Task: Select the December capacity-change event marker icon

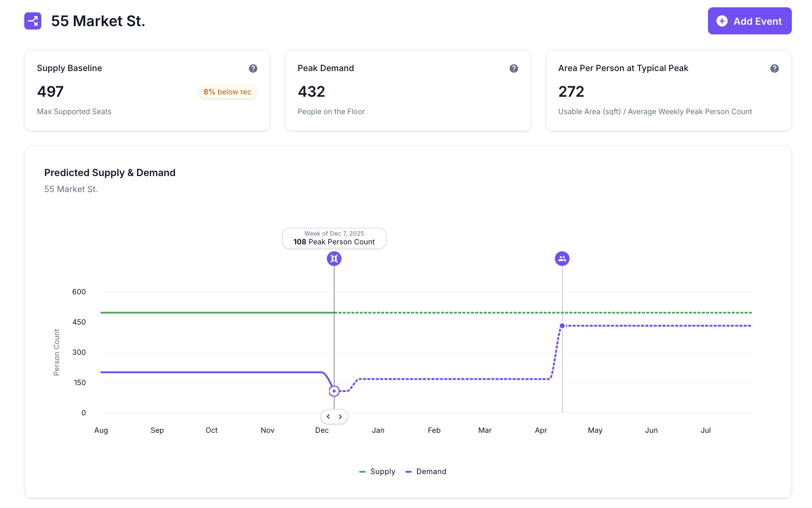Action: pyautogui.click(x=334, y=258)
